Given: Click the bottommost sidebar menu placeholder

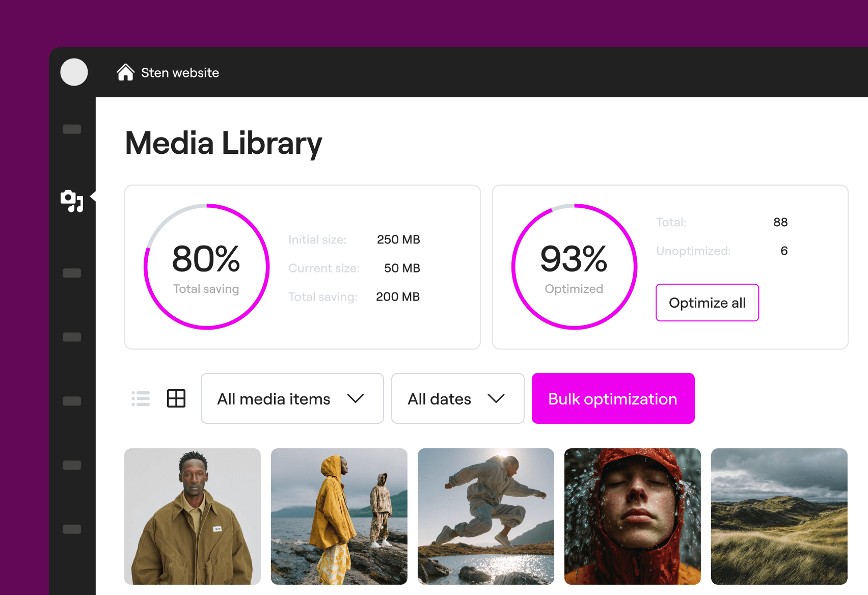Looking at the screenshot, I should pos(72,529).
